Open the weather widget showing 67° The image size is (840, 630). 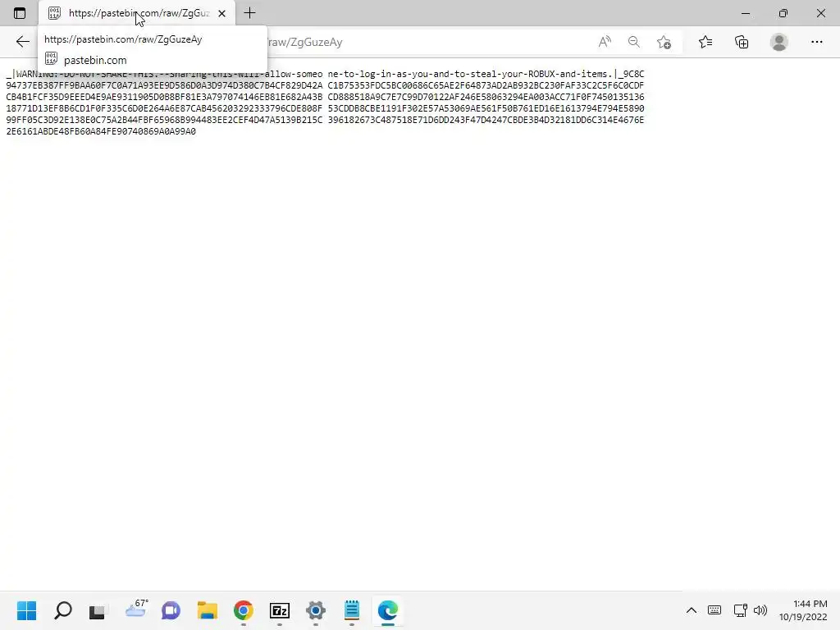(x=136, y=609)
